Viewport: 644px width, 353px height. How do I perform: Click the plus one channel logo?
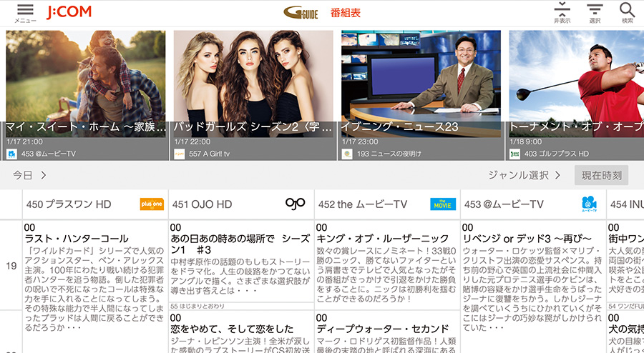point(152,204)
